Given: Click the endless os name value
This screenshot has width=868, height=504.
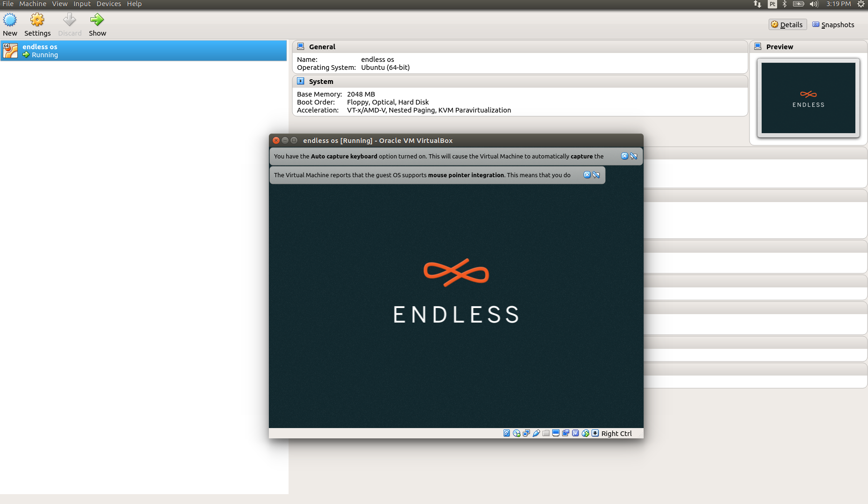Looking at the screenshot, I should pyautogui.click(x=377, y=60).
